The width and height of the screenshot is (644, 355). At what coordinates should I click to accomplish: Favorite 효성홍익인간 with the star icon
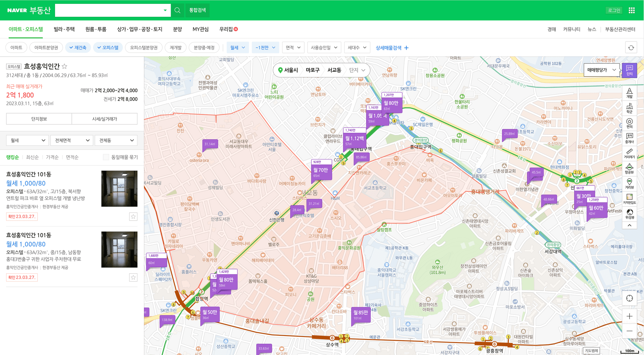pyautogui.click(x=64, y=66)
